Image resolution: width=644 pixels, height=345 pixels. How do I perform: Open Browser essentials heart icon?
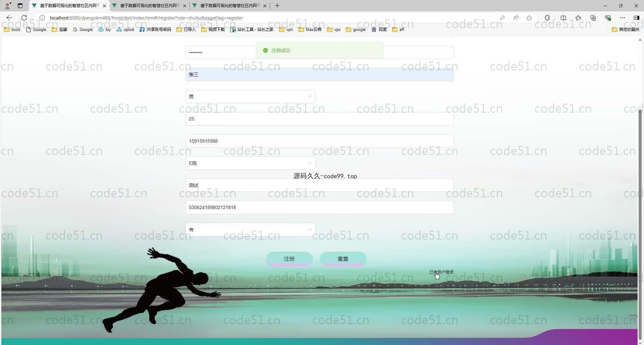pyautogui.click(x=608, y=18)
